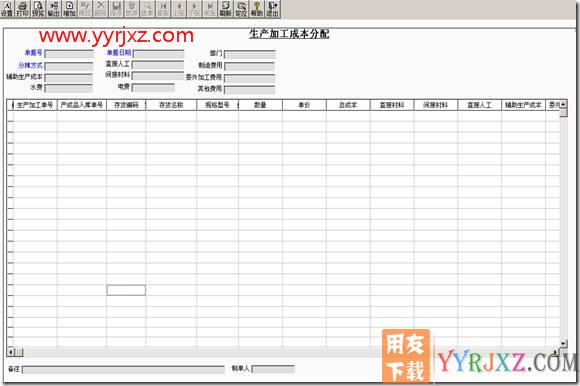Click the 单据日期 input field
This screenshot has width=580, height=386.
pyautogui.click(x=158, y=54)
